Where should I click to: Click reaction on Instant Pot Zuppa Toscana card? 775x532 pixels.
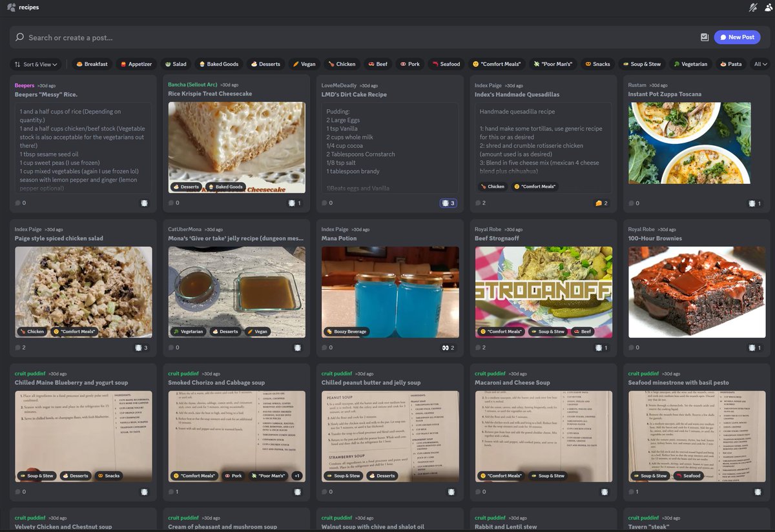pos(755,203)
